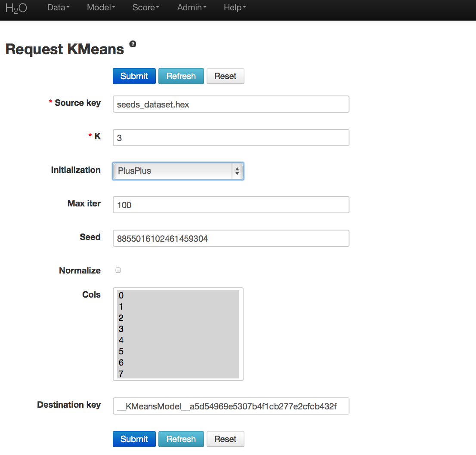
Task: Click the K value field
Action: 231,137
